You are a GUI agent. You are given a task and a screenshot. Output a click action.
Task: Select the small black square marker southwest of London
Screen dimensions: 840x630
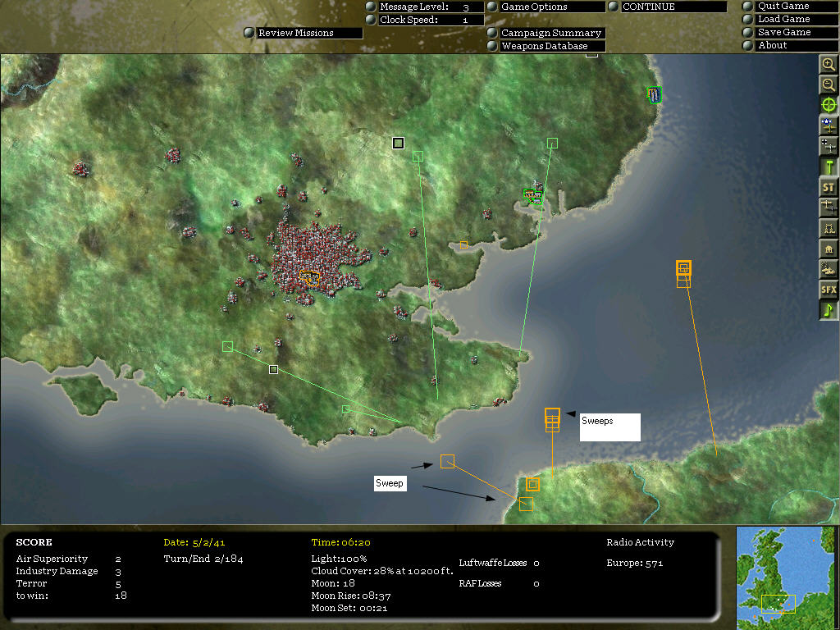tap(273, 369)
